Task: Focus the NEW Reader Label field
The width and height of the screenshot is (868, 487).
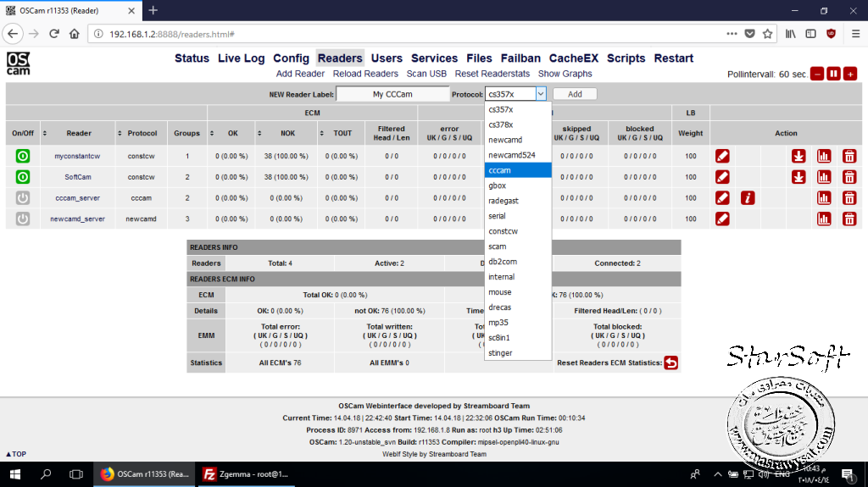Action: [x=392, y=94]
